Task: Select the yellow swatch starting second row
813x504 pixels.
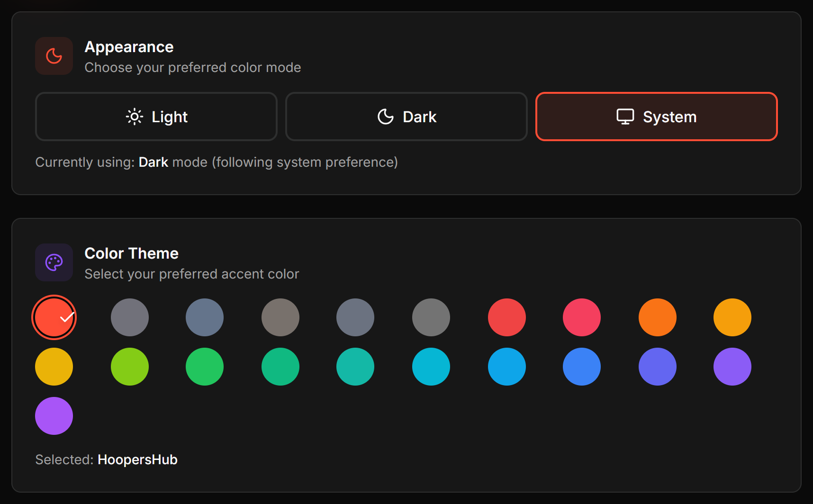Action: pos(54,367)
